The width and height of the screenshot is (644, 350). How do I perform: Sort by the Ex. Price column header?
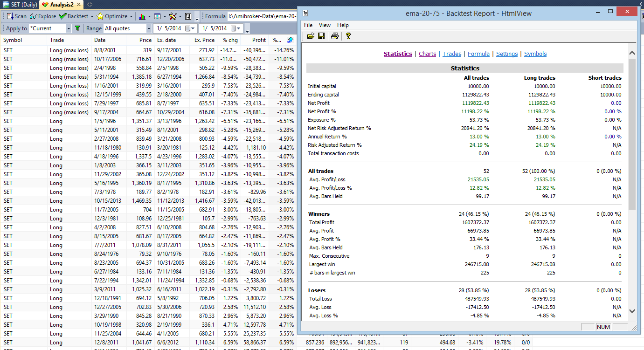click(x=202, y=40)
